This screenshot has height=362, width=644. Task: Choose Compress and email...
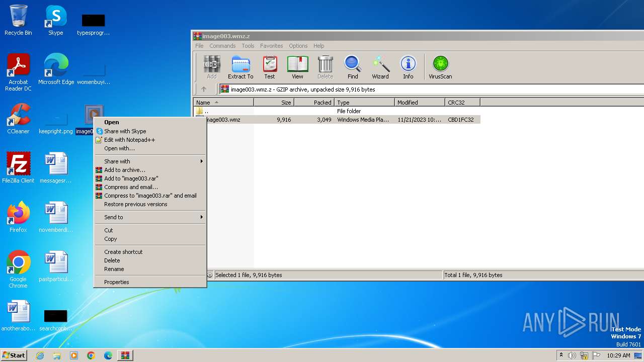pos(150,187)
